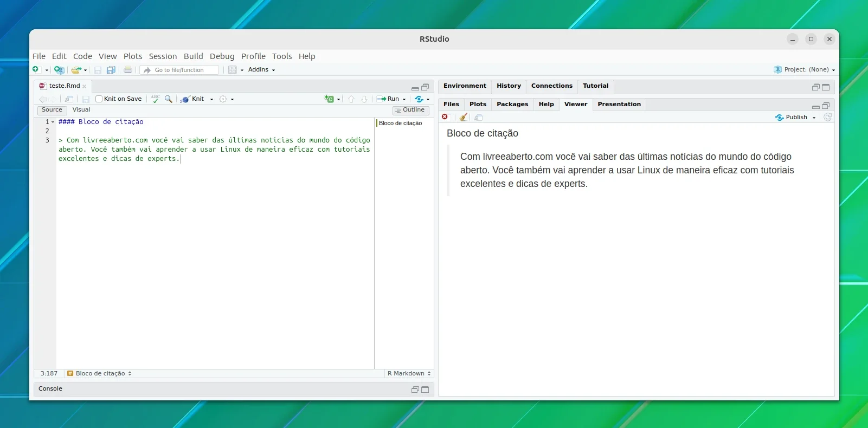Click the clear viewer broom icon
Image resolution: width=868 pixels, height=428 pixels.
[463, 117]
